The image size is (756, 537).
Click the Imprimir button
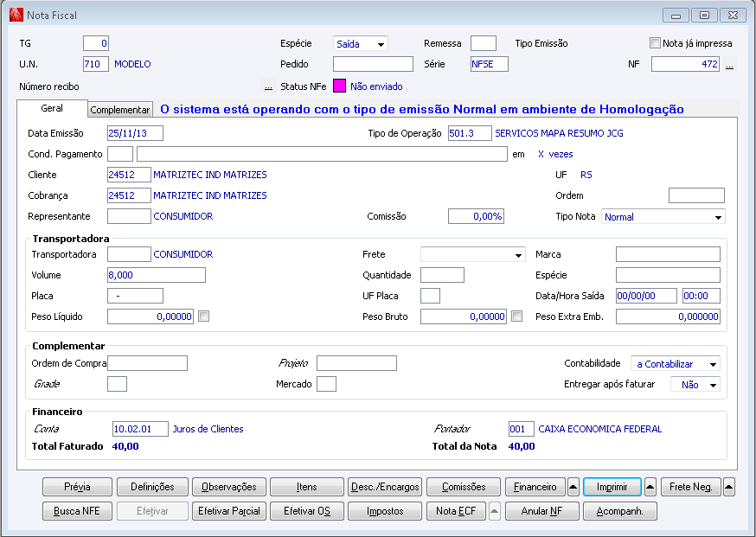612,487
